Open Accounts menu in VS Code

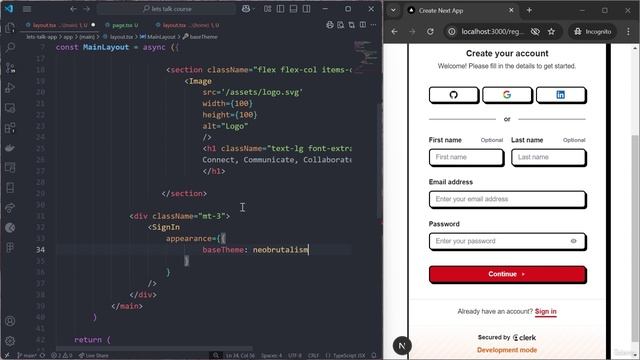pos(10,321)
